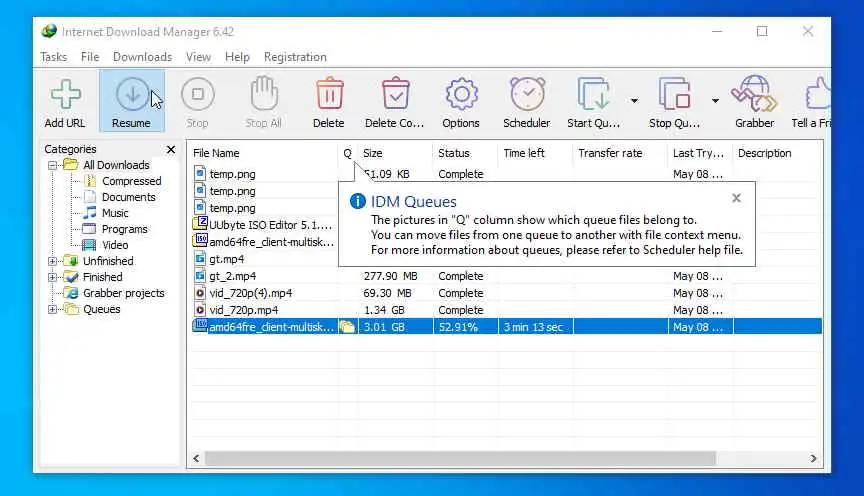Viewport: 864px width, 496px height.
Task: Open the File menu
Action: point(90,57)
